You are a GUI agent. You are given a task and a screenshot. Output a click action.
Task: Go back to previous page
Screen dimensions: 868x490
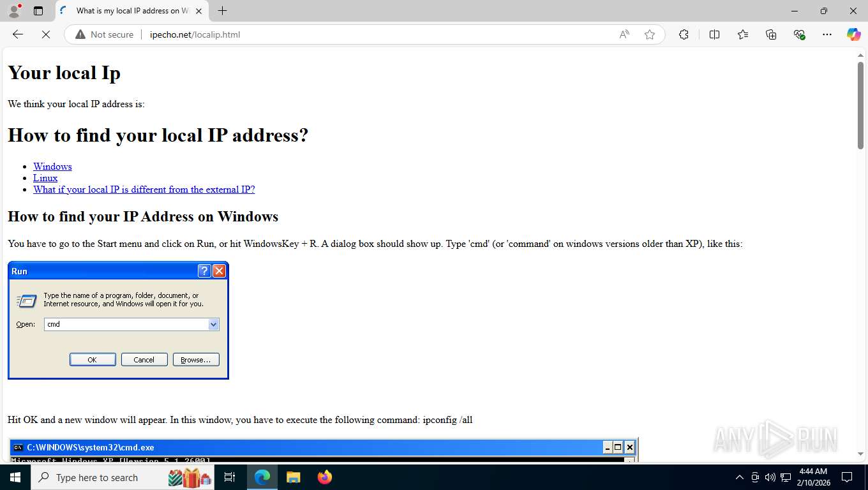pyautogui.click(x=18, y=34)
